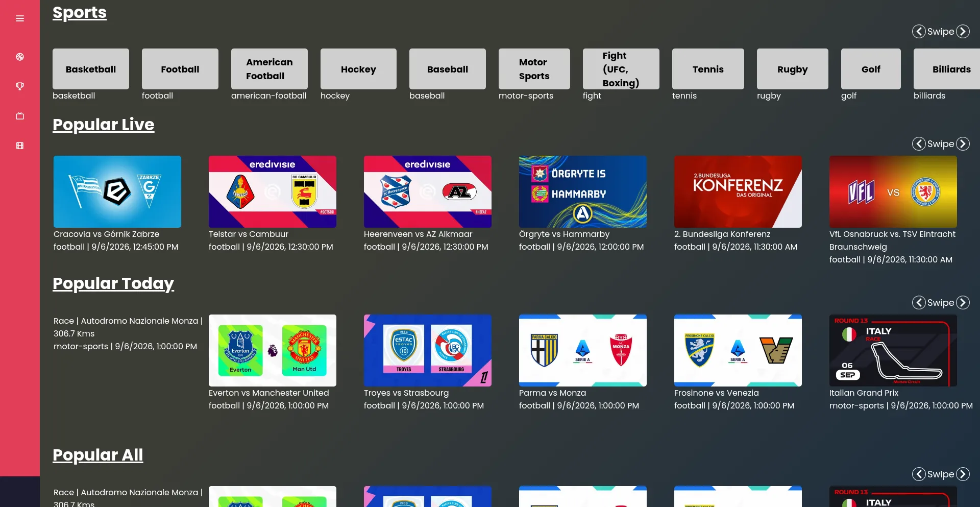Image resolution: width=980 pixels, height=507 pixels.
Task: Open the Popular Live heading link
Action: [x=104, y=125]
